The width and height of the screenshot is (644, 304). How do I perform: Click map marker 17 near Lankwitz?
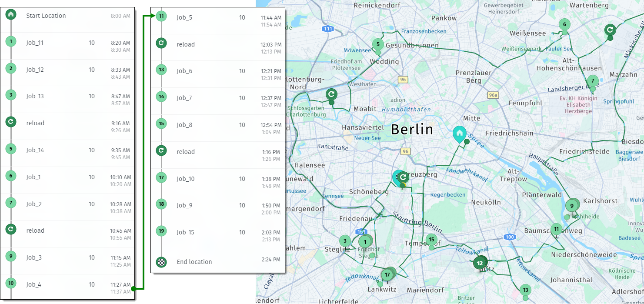(x=387, y=274)
